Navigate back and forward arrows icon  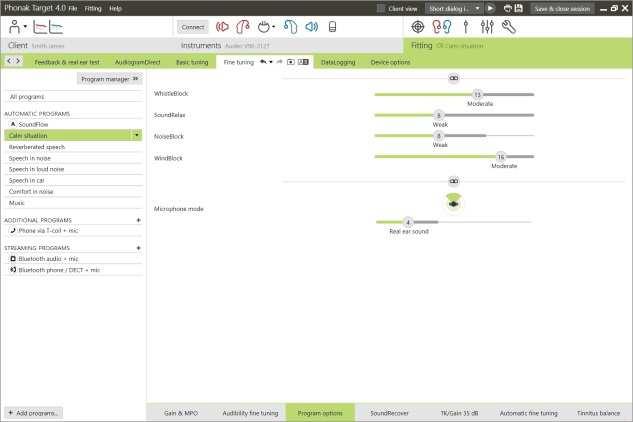coord(13,61)
